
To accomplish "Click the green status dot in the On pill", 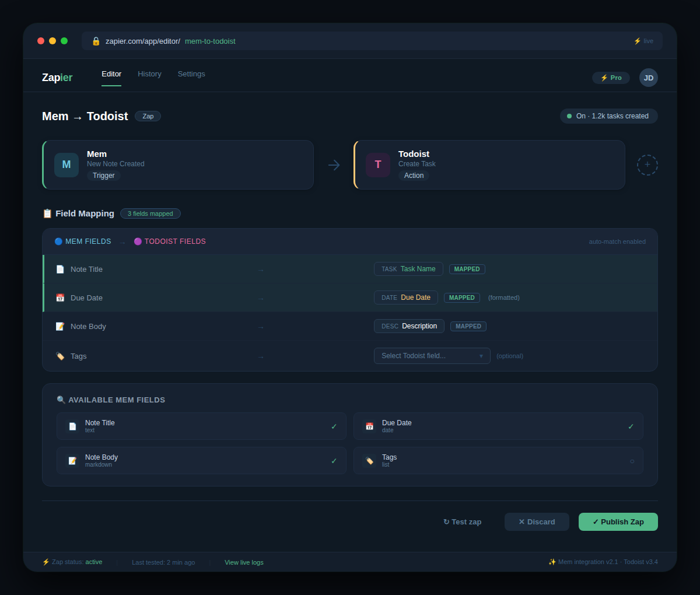I will pyautogui.click(x=569, y=116).
